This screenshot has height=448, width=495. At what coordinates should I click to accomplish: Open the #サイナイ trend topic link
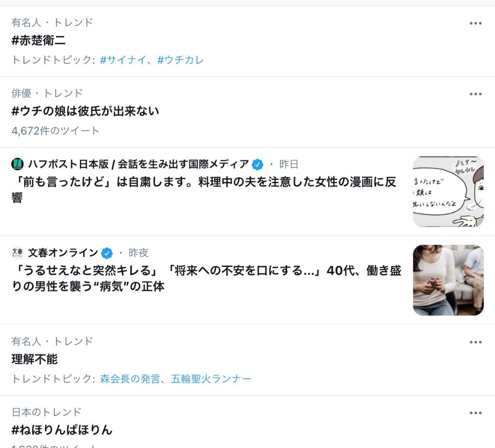click(123, 60)
